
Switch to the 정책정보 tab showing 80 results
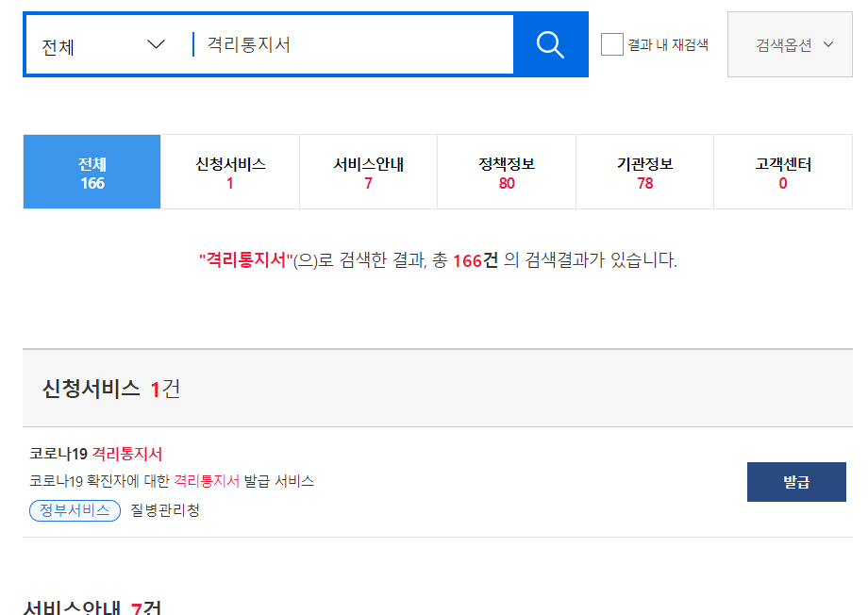click(506, 171)
